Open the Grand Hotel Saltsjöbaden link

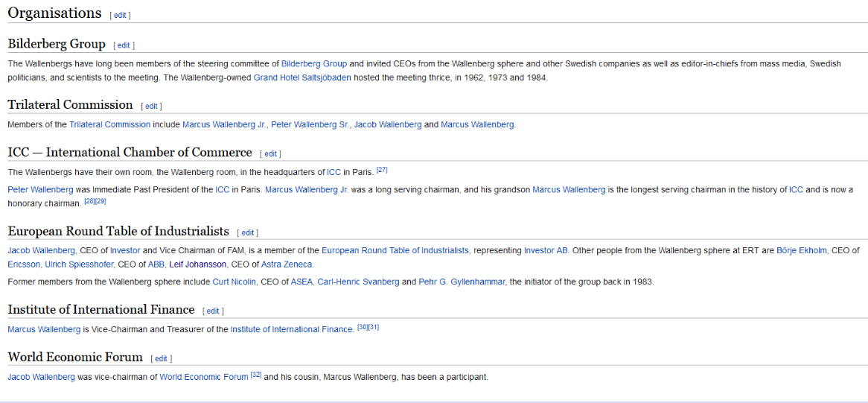pyautogui.click(x=302, y=77)
